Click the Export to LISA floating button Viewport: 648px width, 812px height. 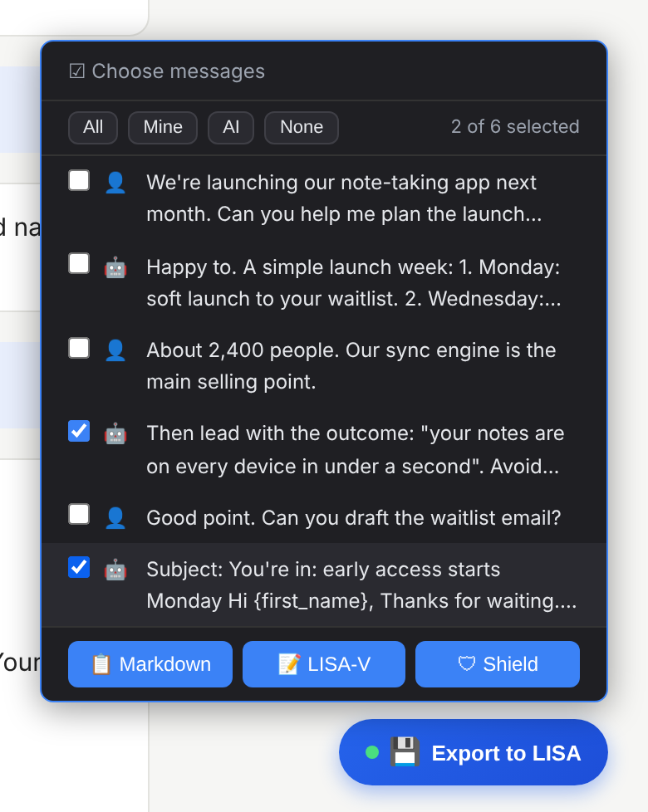[474, 752]
